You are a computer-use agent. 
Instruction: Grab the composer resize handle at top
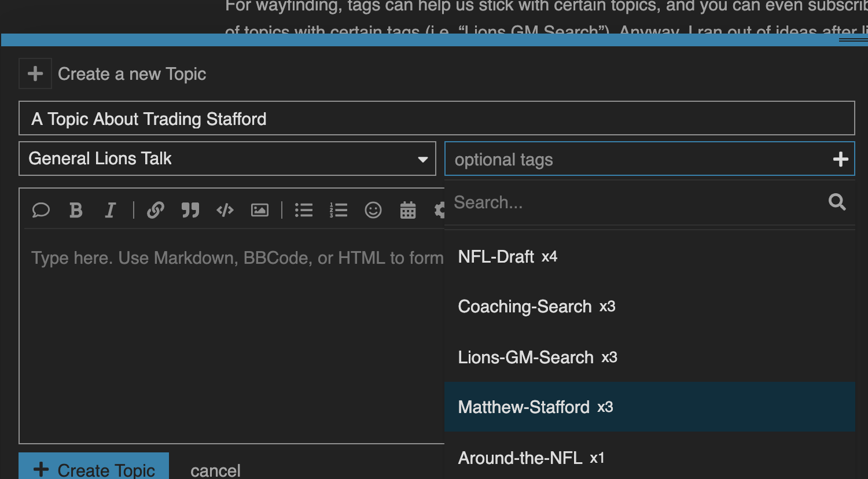[852, 40]
